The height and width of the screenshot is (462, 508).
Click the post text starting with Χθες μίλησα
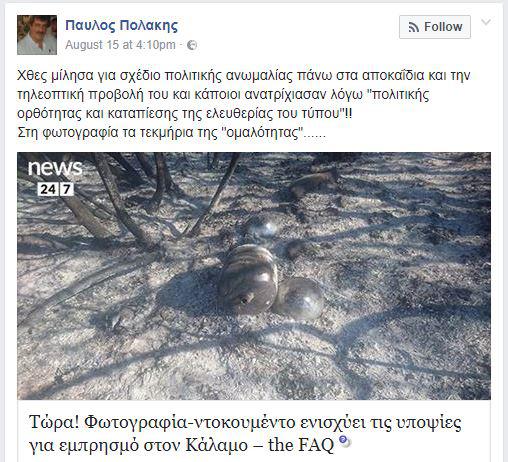point(243,95)
